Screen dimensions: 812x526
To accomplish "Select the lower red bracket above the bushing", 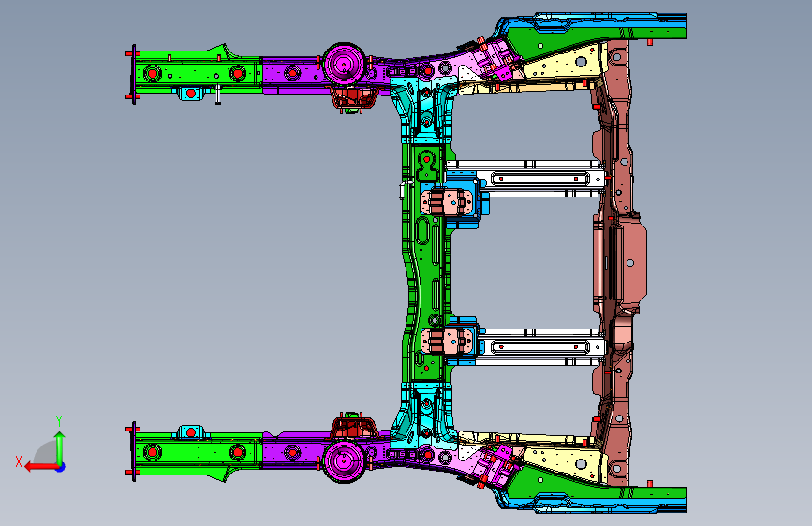I will click(x=353, y=427).
